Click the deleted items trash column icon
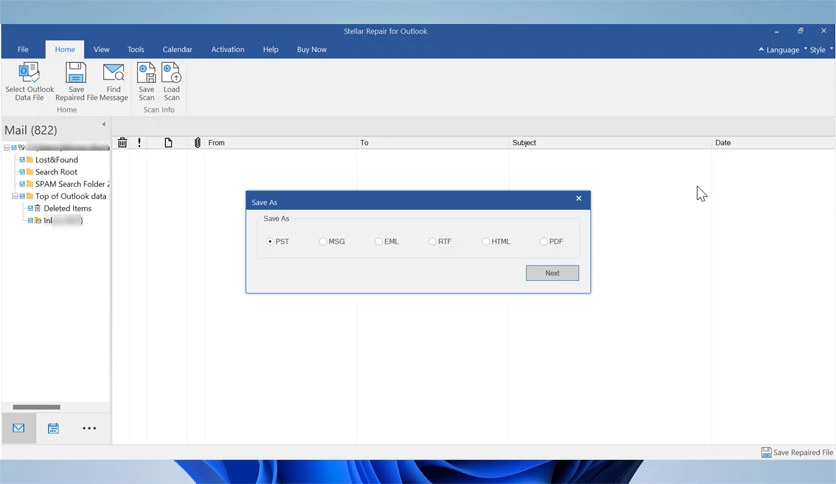Viewport: 836px width, 484px height. 122,142
